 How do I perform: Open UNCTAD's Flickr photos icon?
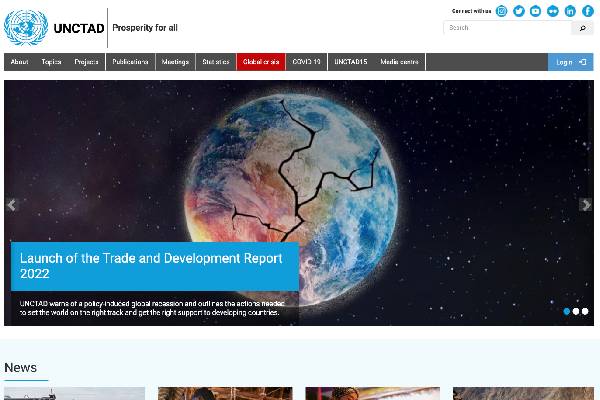[553, 11]
